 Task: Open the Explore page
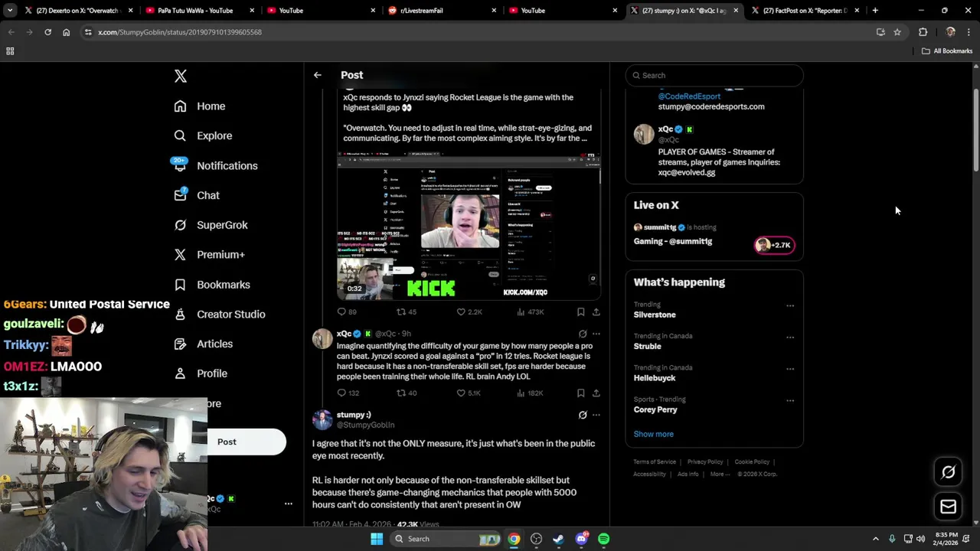(203, 135)
